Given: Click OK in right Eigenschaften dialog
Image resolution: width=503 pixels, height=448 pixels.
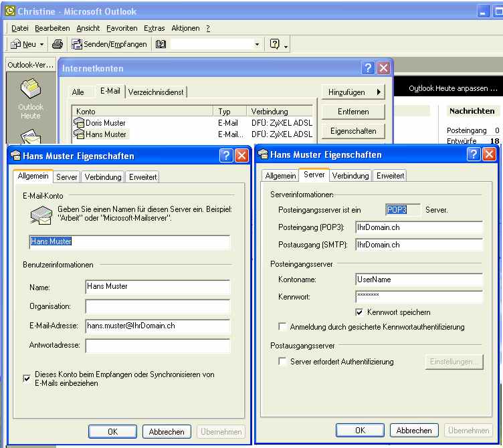Looking at the screenshot, I should [x=360, y=430].
